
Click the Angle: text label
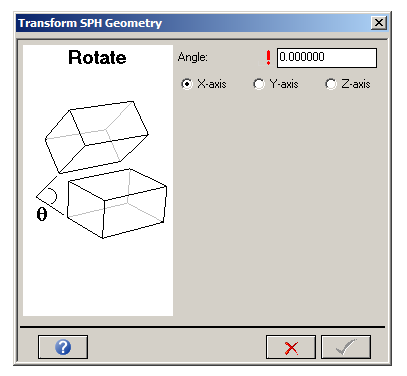[x=193, y=57]
